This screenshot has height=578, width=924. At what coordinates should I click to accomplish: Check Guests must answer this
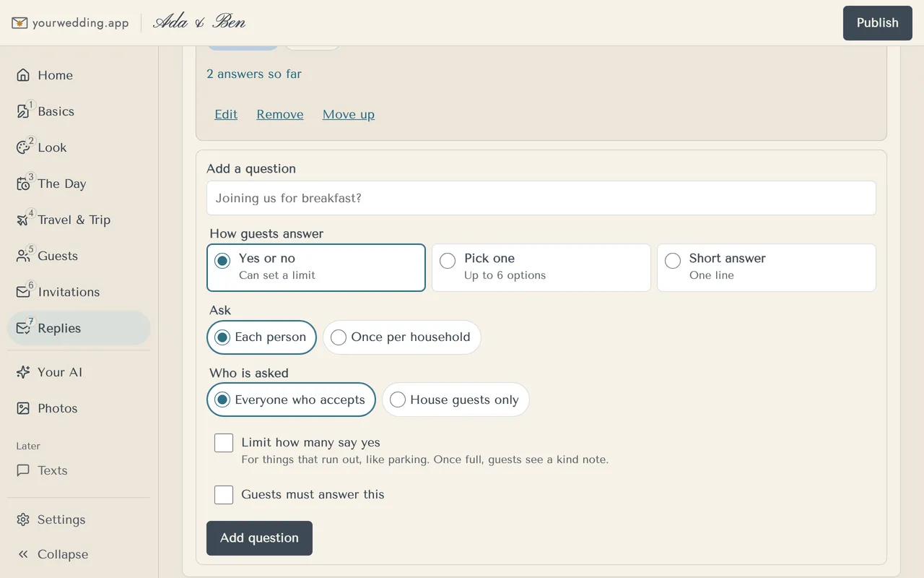coord(224,495)
